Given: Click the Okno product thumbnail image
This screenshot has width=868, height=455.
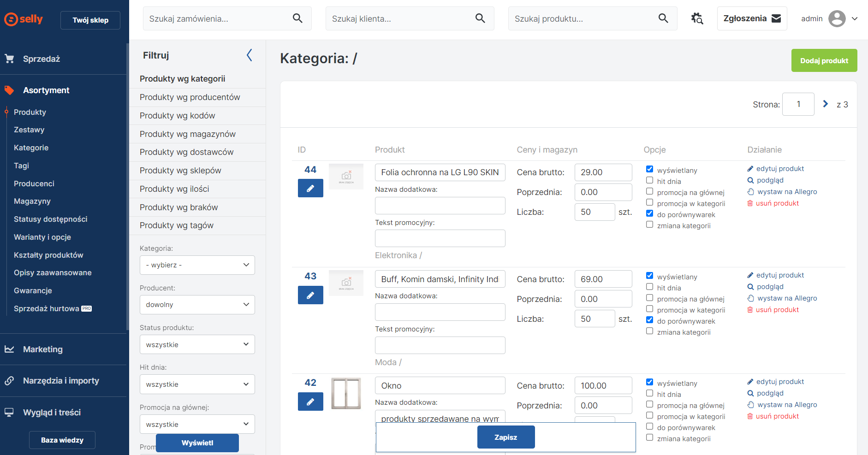Looking at the screenshot, I should pyautogui.click(x=346, y=393).
